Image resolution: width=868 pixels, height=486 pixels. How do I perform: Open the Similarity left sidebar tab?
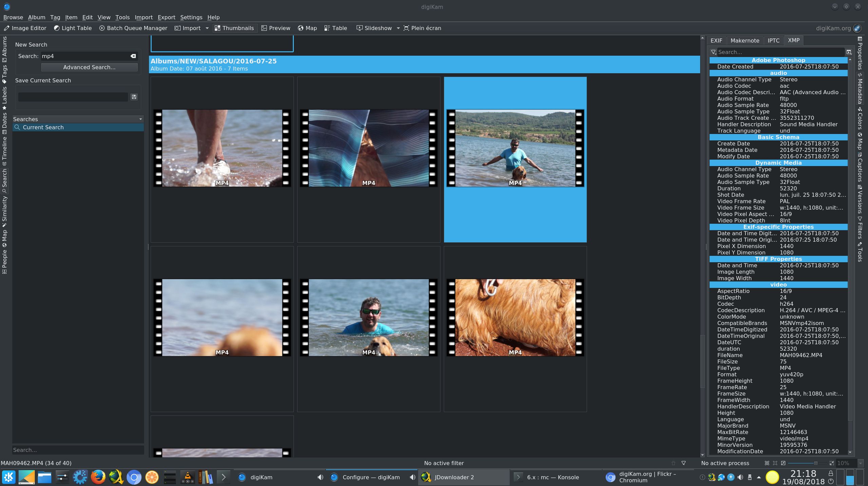click(x=4, y=211)
